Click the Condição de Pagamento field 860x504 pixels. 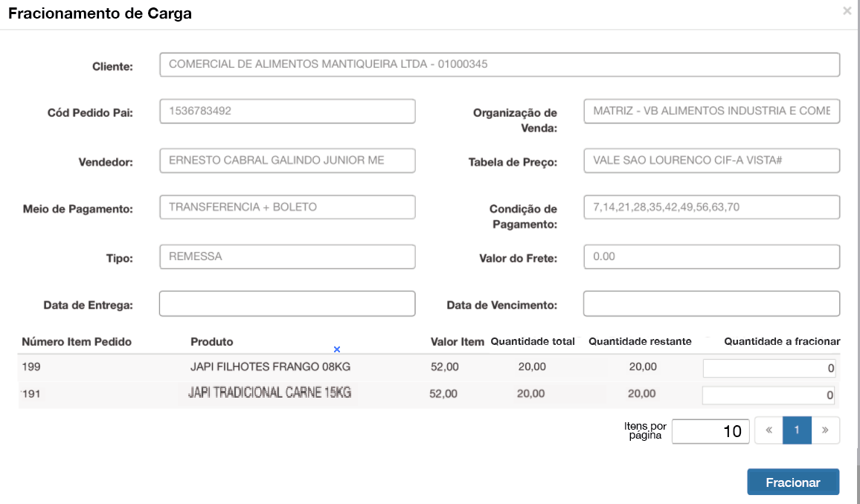[711, 207]
